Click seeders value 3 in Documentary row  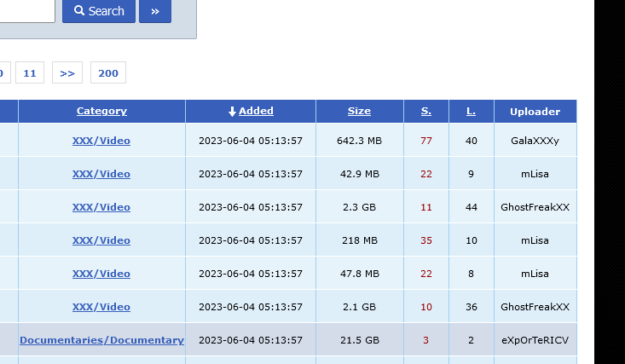click(x=425, y=340)
